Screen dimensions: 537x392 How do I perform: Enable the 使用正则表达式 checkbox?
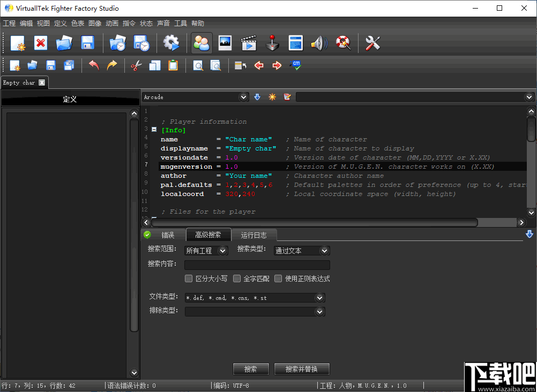(x=278, y=278)
